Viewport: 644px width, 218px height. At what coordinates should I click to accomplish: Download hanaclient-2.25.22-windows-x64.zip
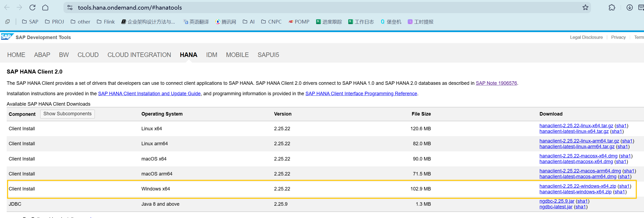578,186
